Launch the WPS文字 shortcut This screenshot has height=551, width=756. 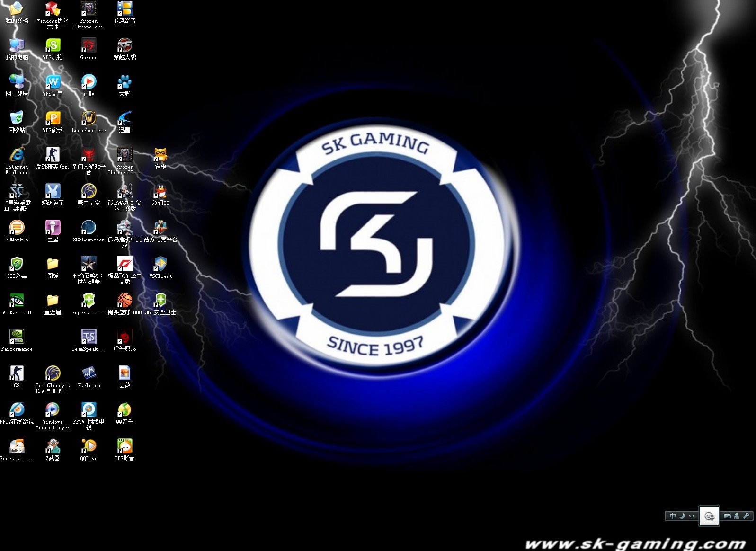pos(53,82)
